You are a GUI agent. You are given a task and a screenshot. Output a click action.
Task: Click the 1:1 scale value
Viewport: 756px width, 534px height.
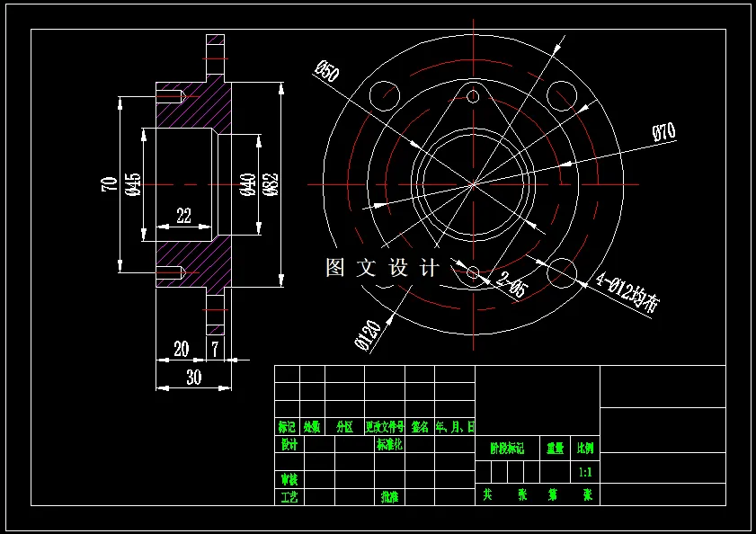click(x=585, y=472)
